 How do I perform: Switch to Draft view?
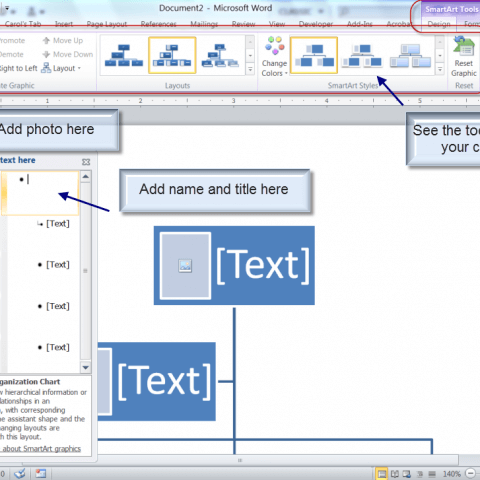point(432,474)
